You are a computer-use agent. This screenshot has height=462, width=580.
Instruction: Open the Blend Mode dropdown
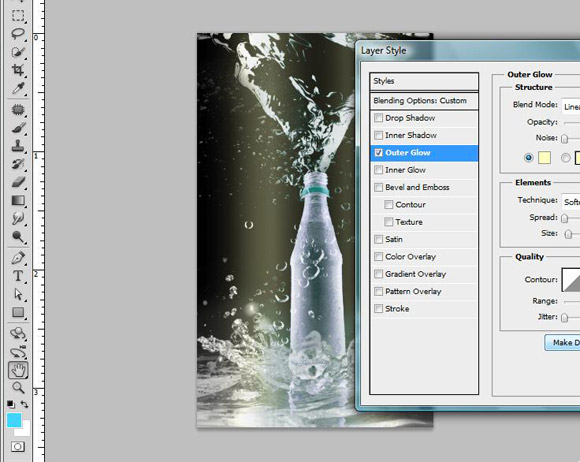(571, 106)
